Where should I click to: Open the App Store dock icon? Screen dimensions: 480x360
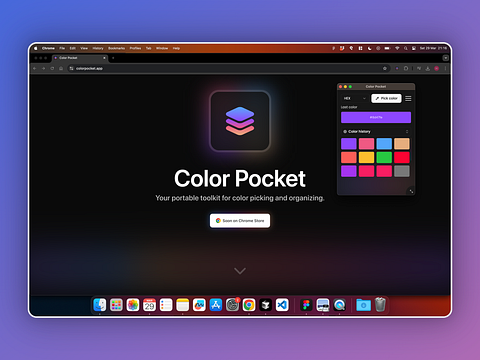point(216,305)
